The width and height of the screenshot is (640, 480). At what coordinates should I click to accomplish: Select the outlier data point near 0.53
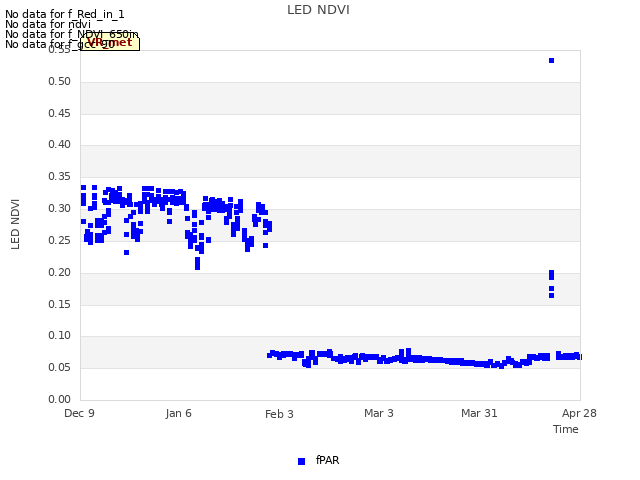click(551, 60)
